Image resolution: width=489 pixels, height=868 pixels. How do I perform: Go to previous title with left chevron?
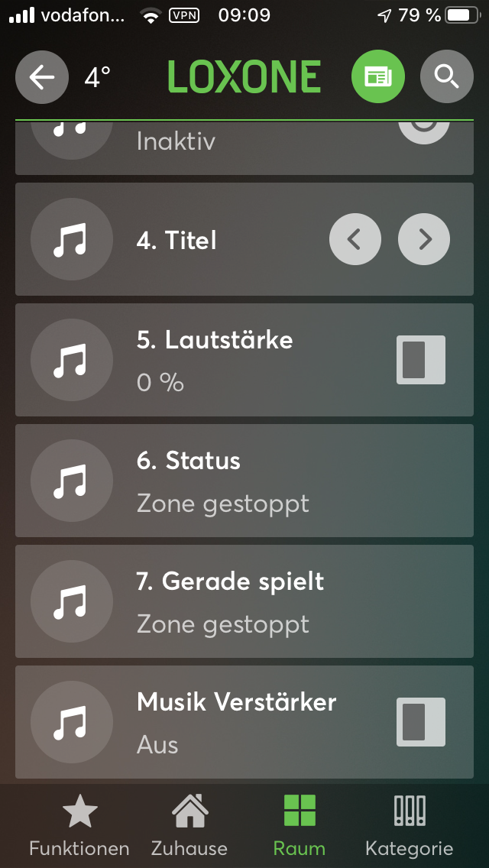click(x=355, y=240)
